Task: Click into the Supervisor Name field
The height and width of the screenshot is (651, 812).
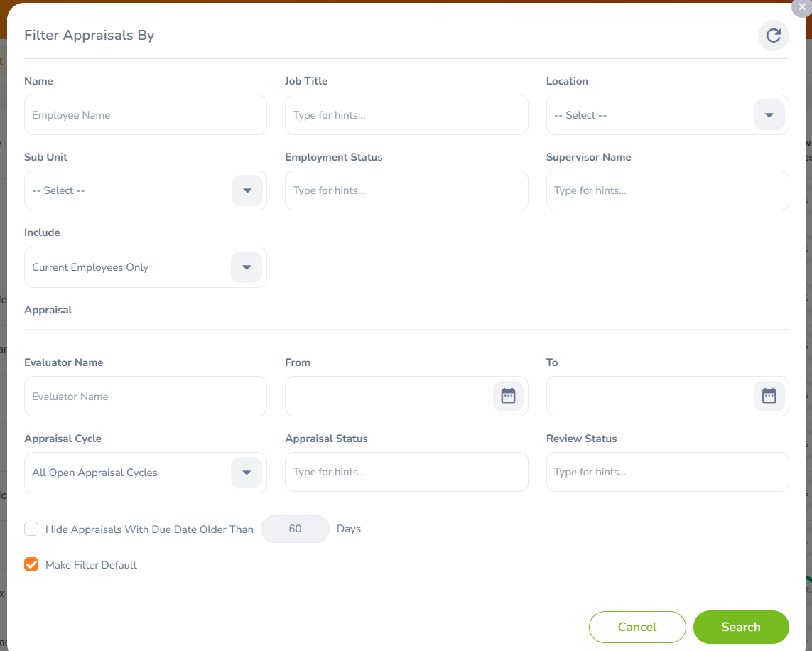Action: 666,190
